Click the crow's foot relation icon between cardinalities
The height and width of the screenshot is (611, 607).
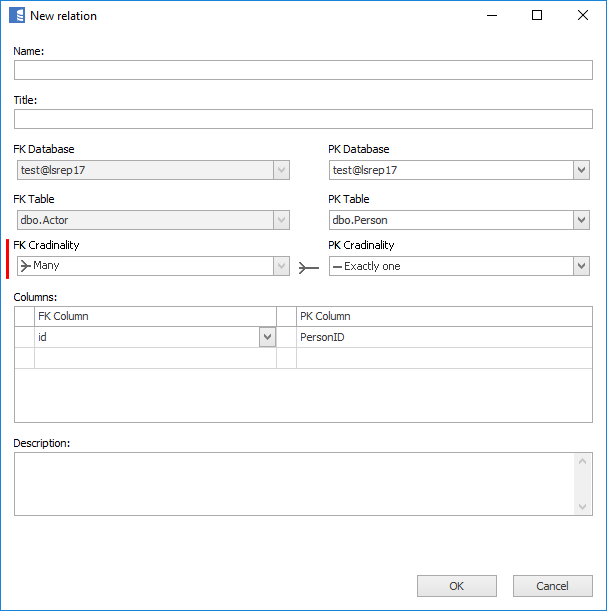pos(309,267)
